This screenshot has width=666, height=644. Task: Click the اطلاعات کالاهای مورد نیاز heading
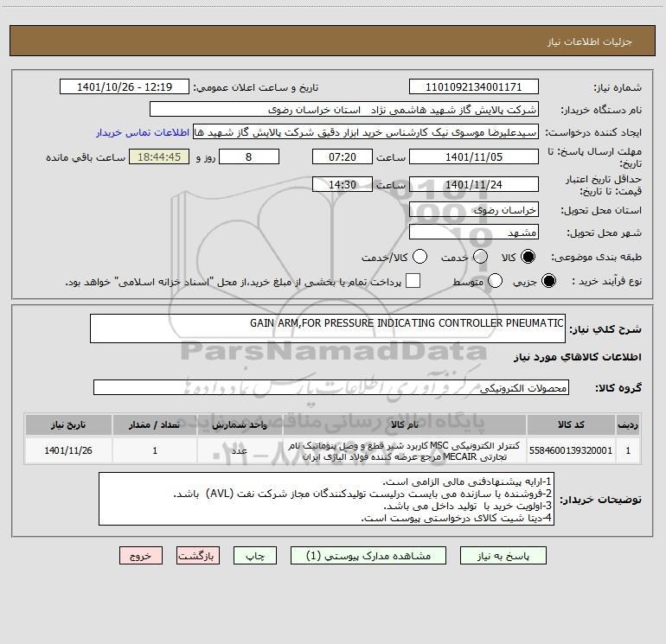click(578, 357)
